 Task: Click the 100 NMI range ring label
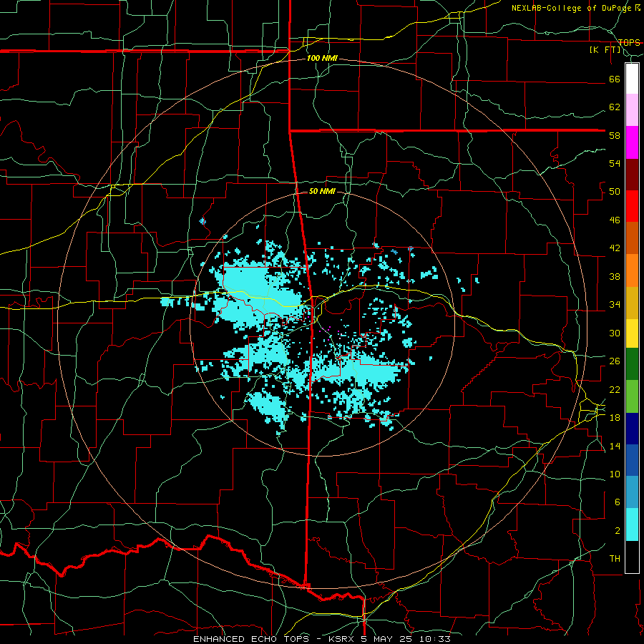[x=322, y=58]
